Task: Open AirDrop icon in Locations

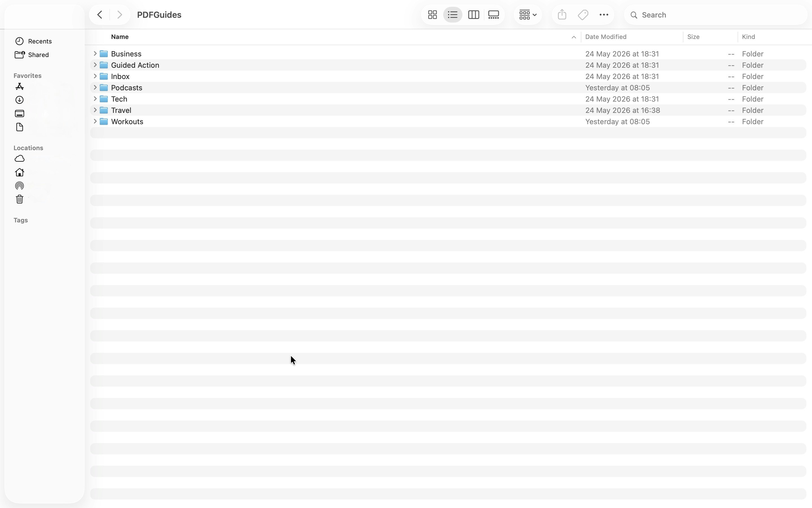Action: click(x=19, y=186)
